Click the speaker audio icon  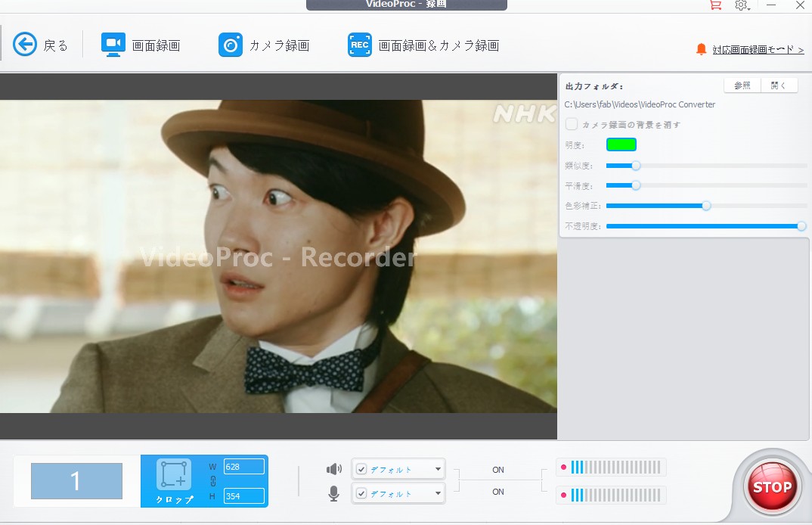coord(334,469)
